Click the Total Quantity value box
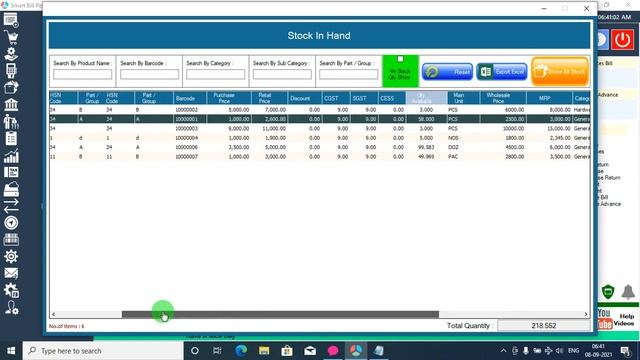Image resolution: width=640 pixels, height=360 pixels. click(x=544, y=326)
